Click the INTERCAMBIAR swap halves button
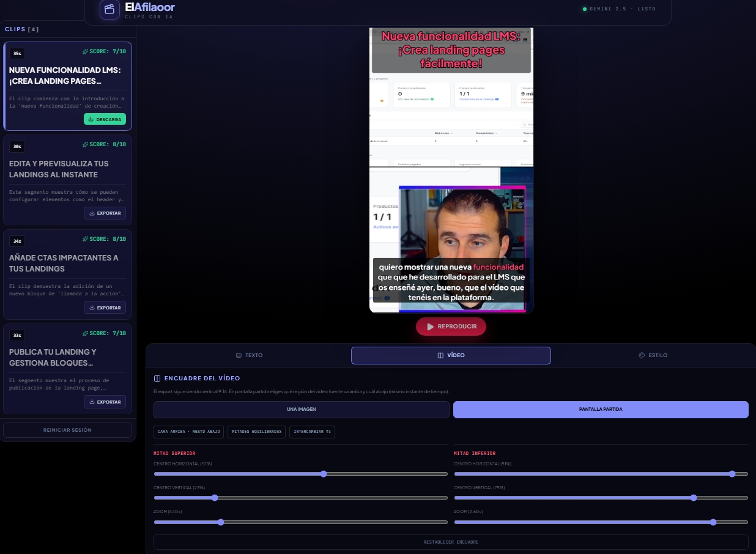 [312, 432]
